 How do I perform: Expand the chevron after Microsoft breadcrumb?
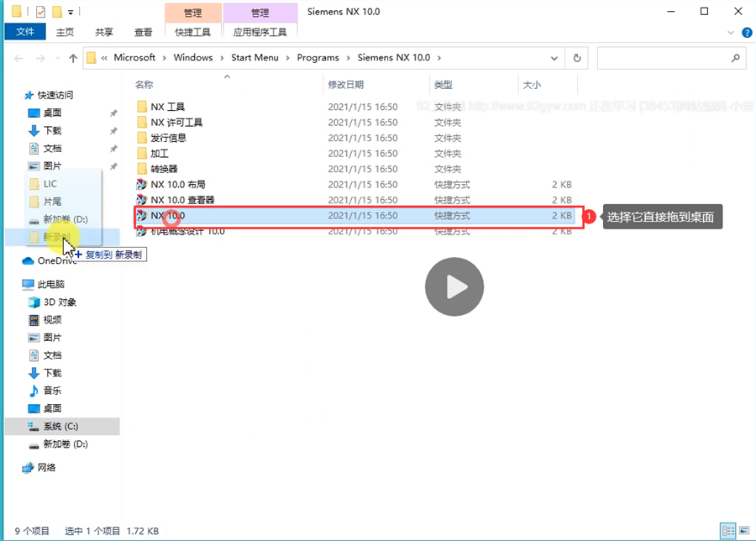click(x=165, y=58)
